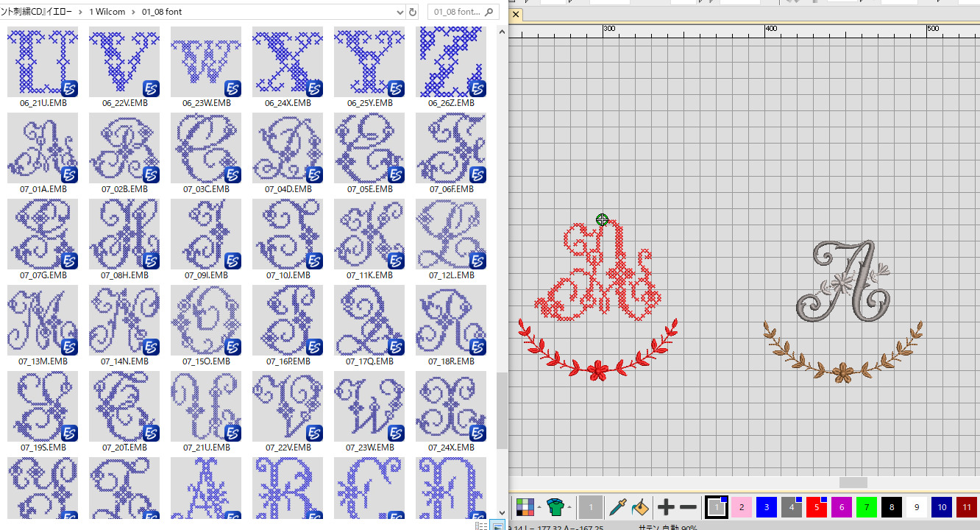Select red color swatch number 5

(816, 507)
